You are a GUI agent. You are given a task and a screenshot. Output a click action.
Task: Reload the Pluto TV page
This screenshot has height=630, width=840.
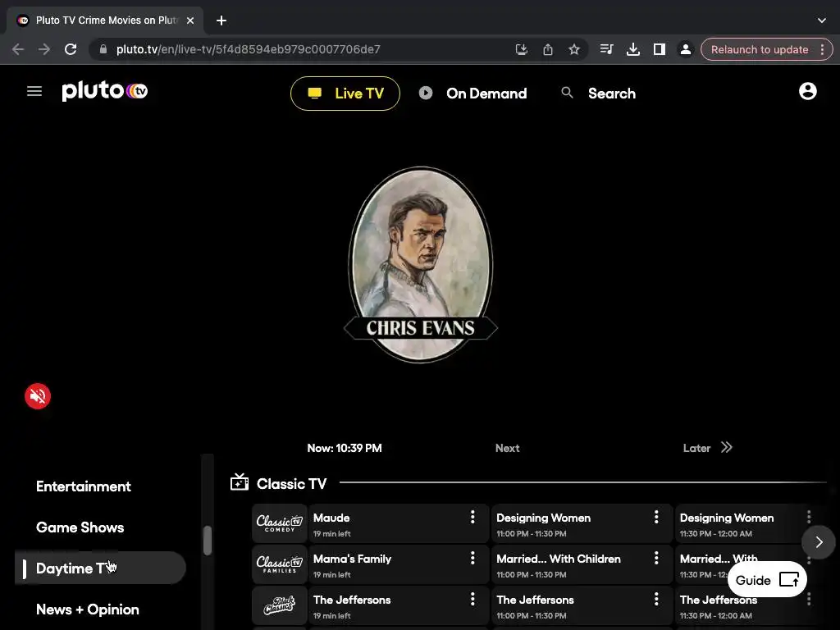tap(71, 49)
